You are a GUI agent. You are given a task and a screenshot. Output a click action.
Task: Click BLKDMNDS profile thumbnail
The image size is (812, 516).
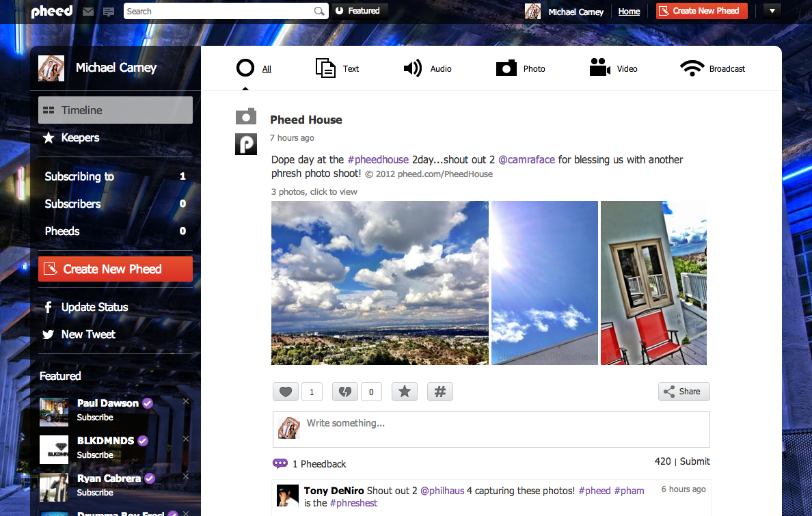54,450
